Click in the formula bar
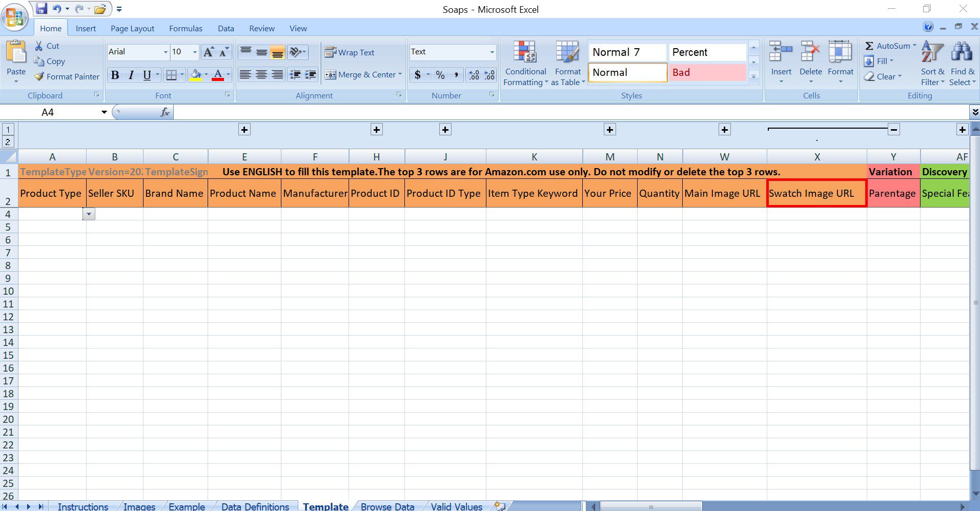The width and height of the screenshot is (980, 511). pos(571,112)
